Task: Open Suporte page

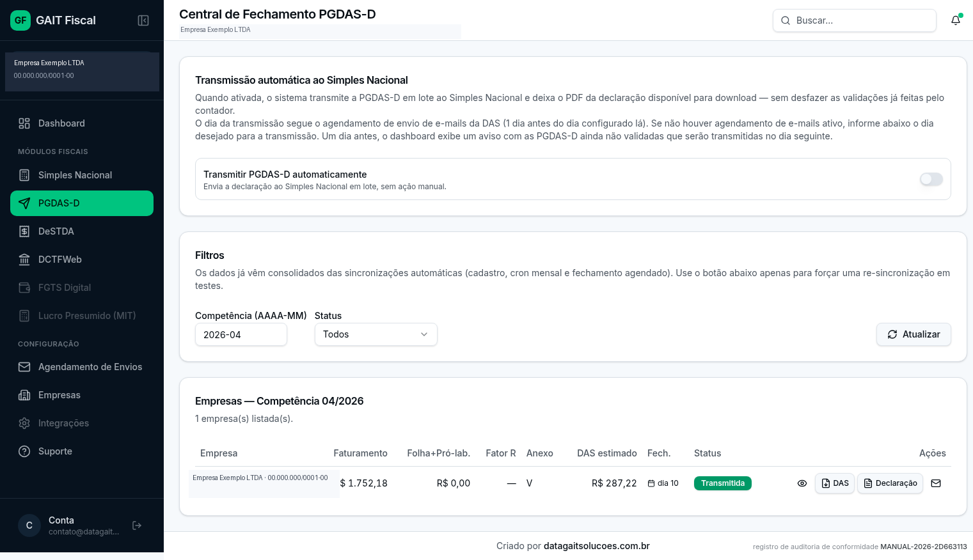Action: [82, 451]
